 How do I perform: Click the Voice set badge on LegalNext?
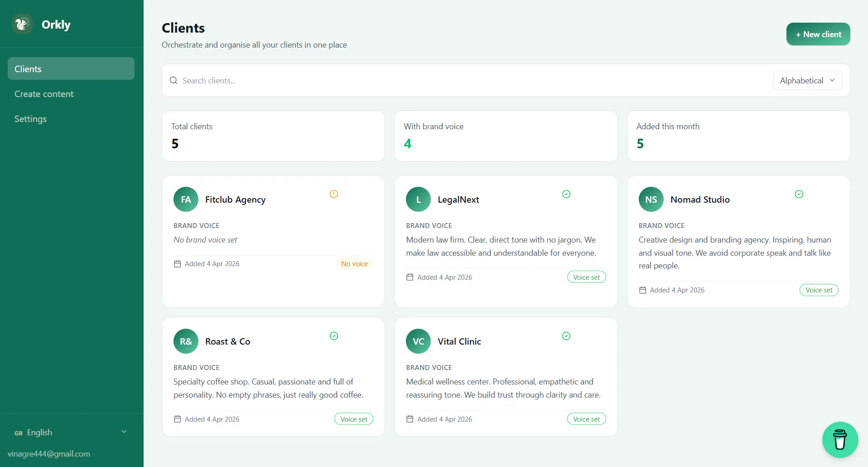(x=586, y=277)
